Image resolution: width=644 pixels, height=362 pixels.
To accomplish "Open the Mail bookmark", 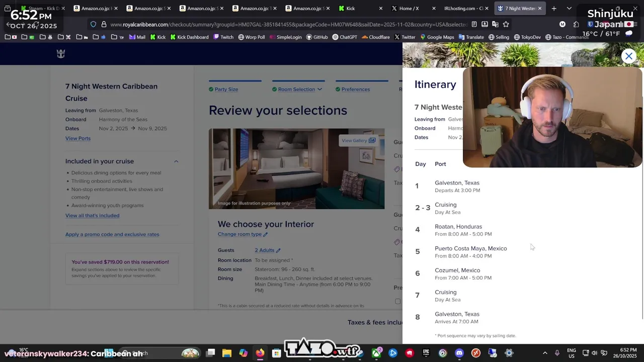I will point(137,37).
